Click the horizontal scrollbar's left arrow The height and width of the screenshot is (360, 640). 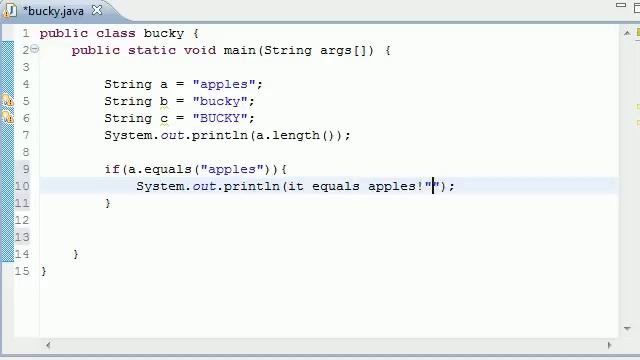pyautogui.click(x=48, y=345)
